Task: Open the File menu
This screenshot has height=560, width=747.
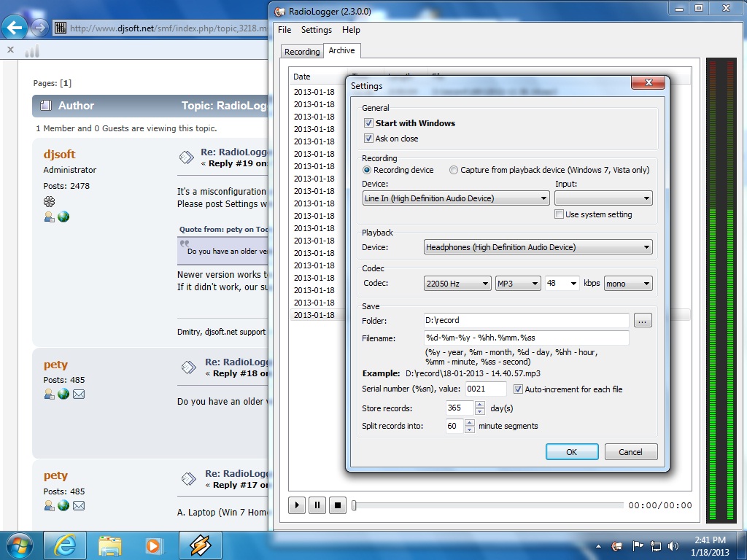Action: [285, 29]
